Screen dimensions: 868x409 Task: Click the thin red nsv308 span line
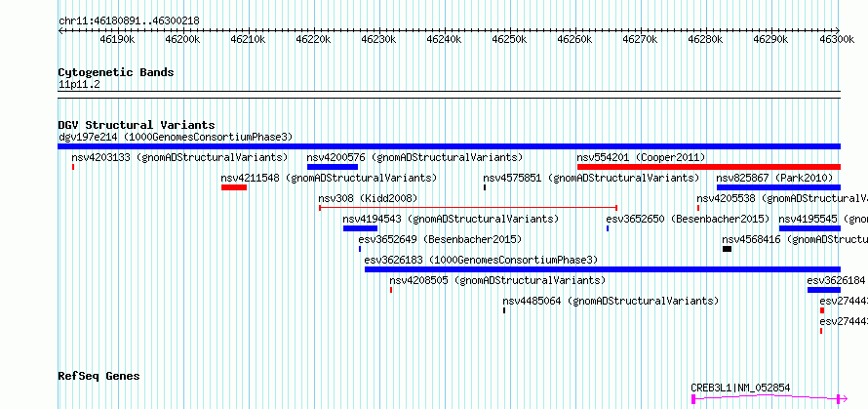tap(468, 208)
